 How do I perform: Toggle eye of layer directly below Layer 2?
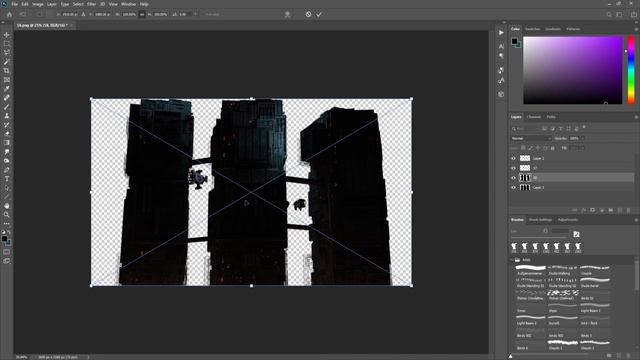pos(513,168)
